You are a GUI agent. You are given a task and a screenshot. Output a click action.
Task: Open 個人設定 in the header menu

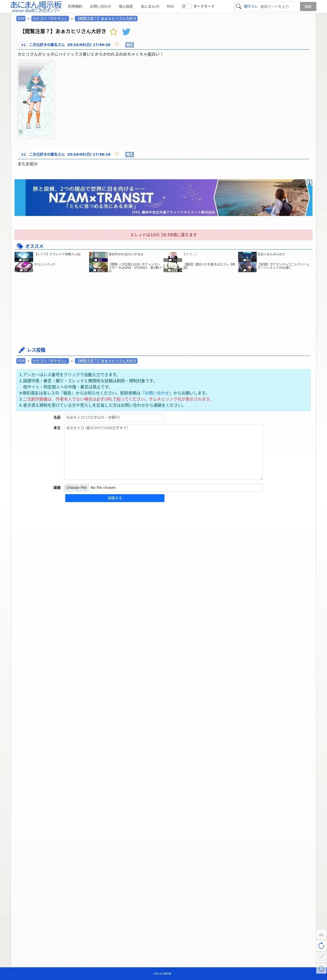point(126,6)
